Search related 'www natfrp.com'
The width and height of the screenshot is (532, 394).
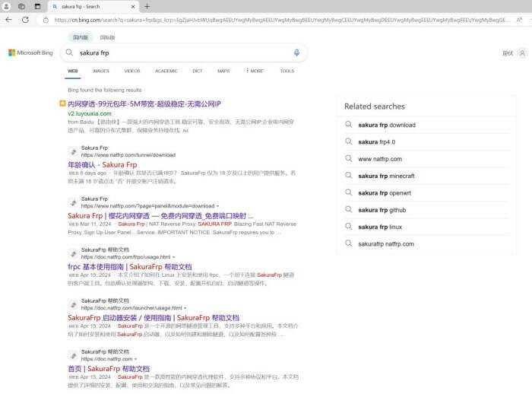click(x=380, y=159)
